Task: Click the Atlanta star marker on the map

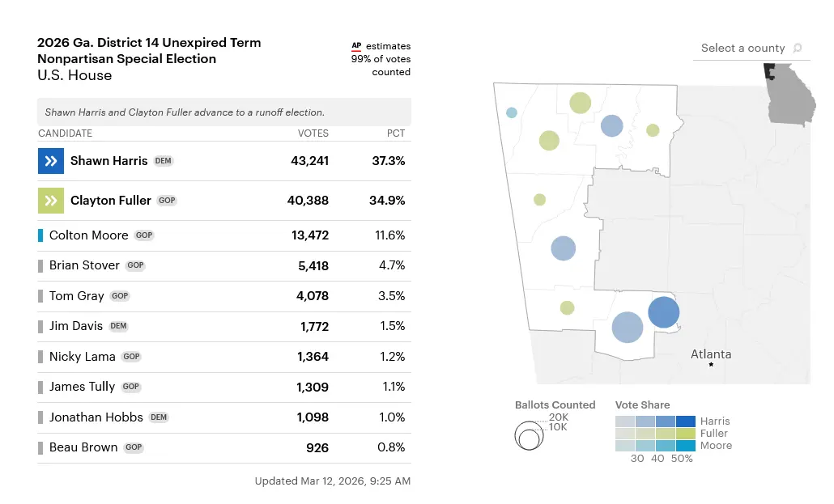Action: pos(710,364)
